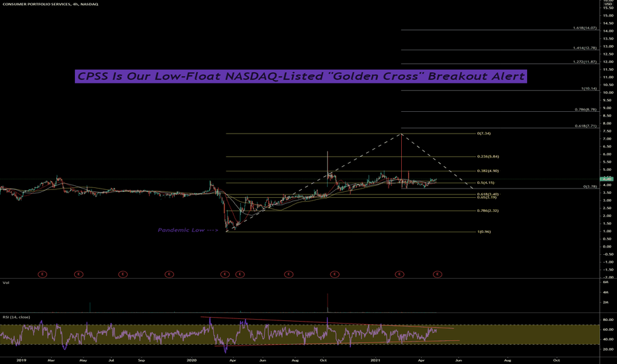Click the Sep label on the time axis

[142, 360]
